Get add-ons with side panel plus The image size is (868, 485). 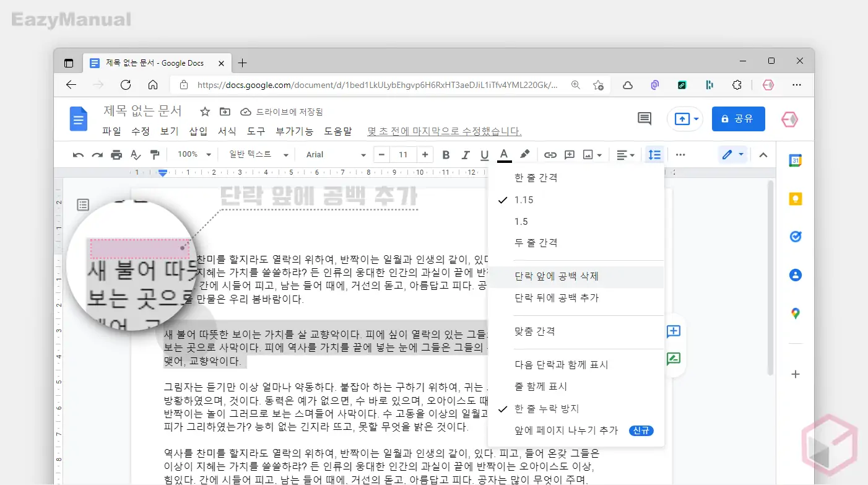pyautogui.click(x=796, y=374)
